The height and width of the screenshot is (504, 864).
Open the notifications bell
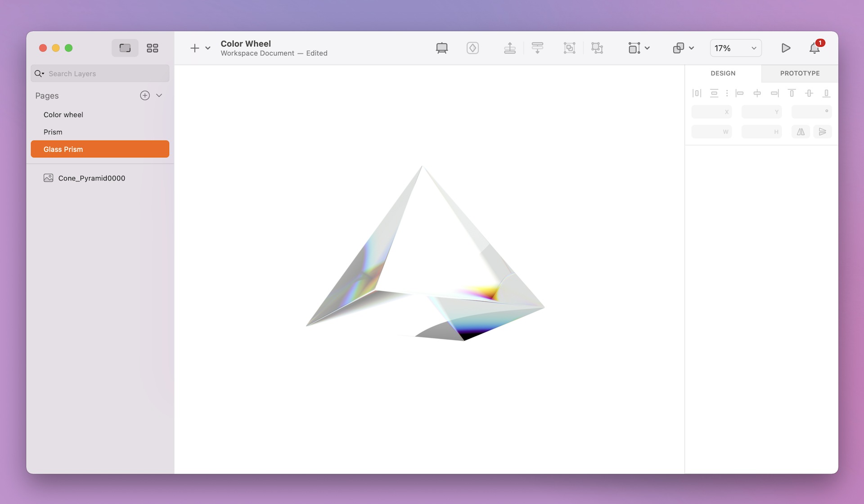pyautogui.click(x=814, y=48)
